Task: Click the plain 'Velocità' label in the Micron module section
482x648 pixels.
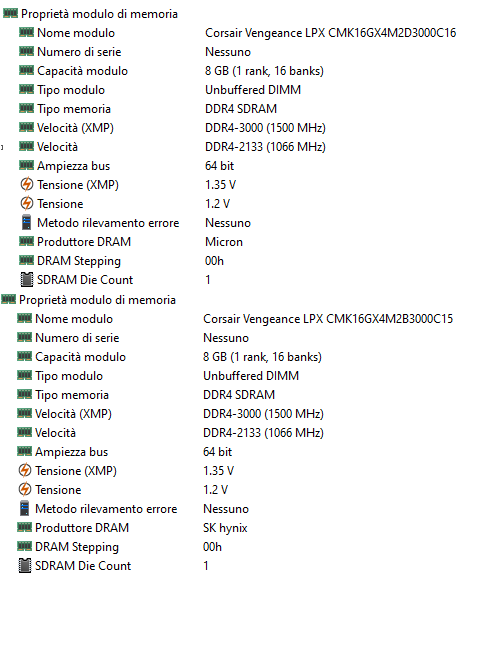Action: 57,147
